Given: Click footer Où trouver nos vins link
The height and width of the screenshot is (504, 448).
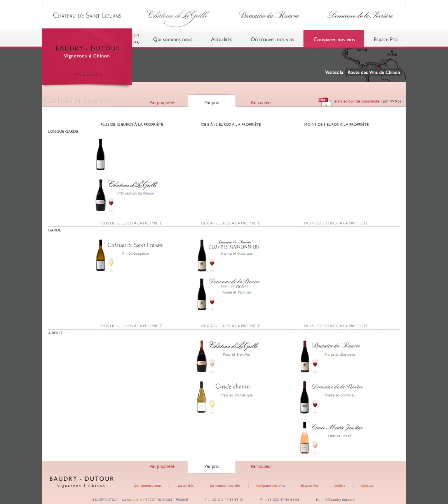Looking at the screenshot, I should 225,486.
